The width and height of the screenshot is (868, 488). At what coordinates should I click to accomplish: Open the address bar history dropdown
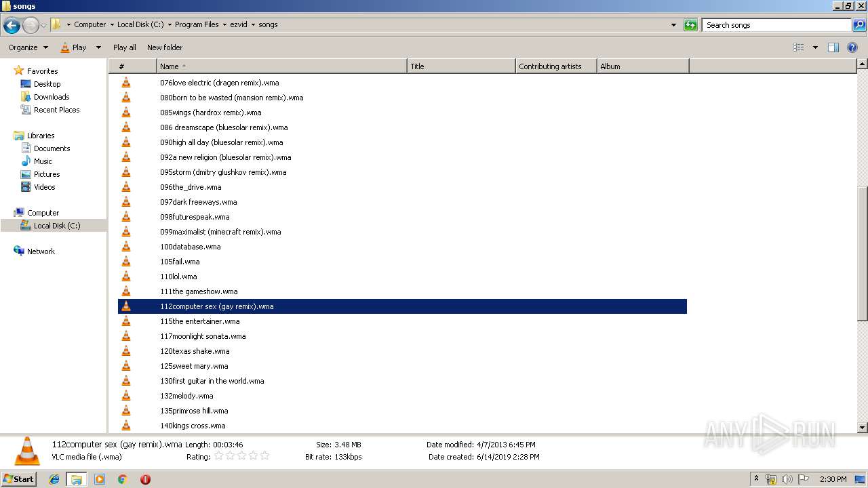coord(673,25)
